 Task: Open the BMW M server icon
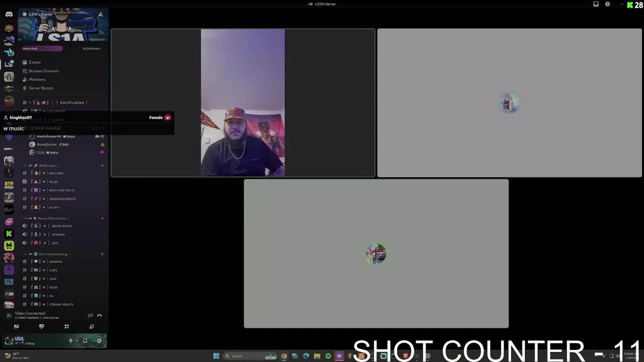pyautogui.click(x=9, y=294)
